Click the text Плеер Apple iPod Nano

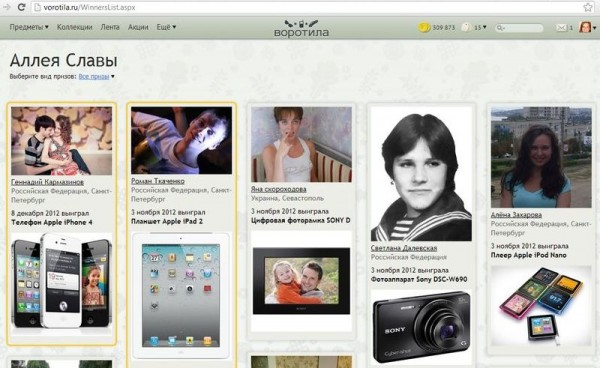point(528,255)
